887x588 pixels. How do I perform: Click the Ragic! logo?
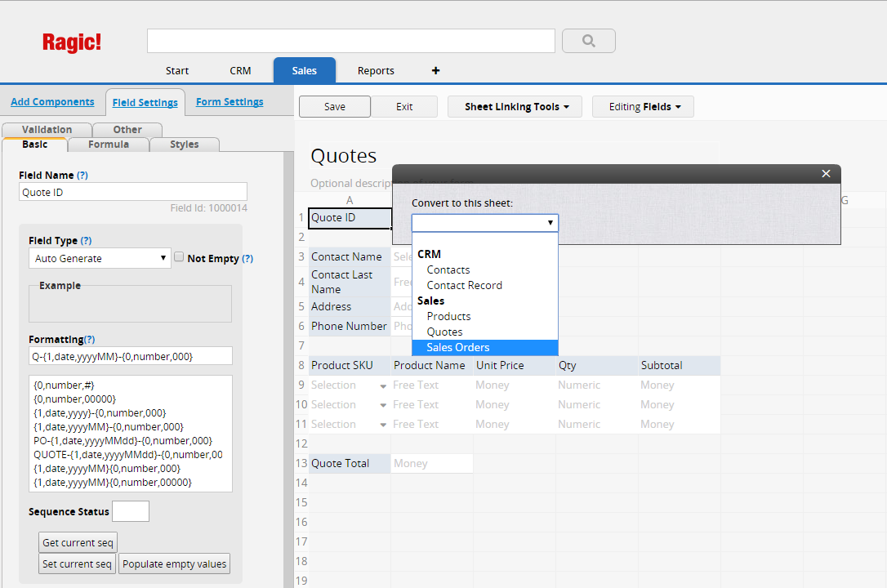click(72, 42)
